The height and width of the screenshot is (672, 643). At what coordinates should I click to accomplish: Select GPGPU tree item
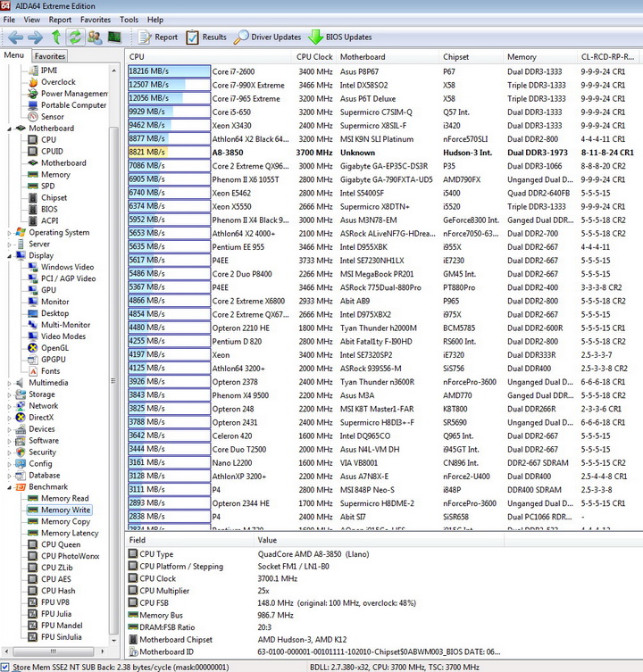(54, 360)
